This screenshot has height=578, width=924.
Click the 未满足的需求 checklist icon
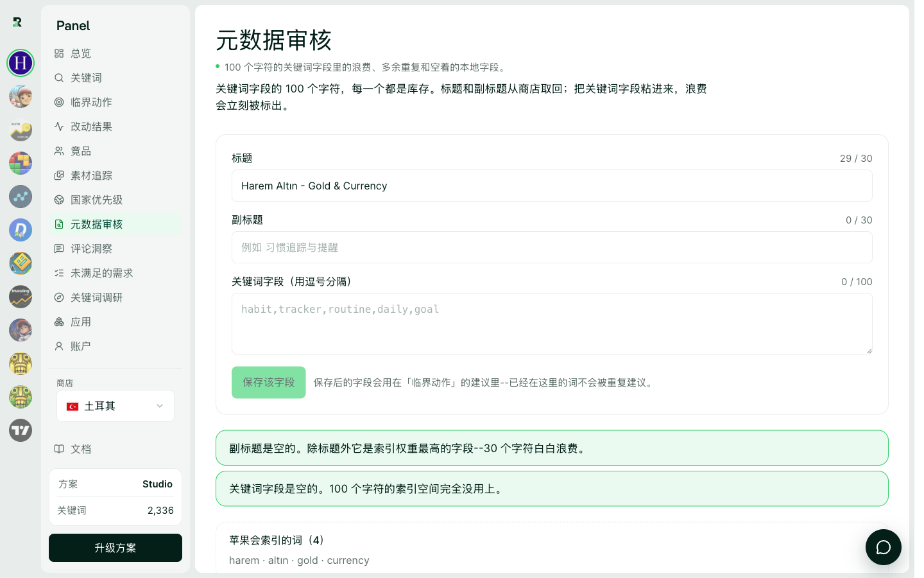[x=59, y=273]
